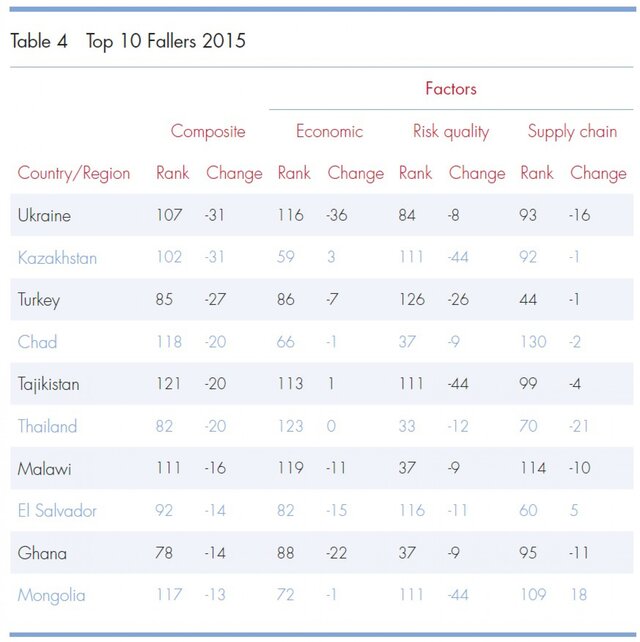Select the Turkey row label
The height and width of the screenshot is (642, 640).
(38, 301)
